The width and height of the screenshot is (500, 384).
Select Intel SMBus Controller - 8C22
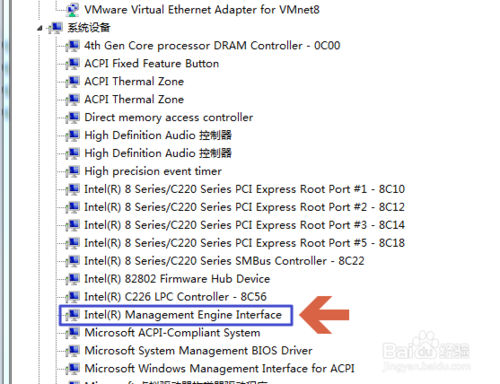point(224,261)
